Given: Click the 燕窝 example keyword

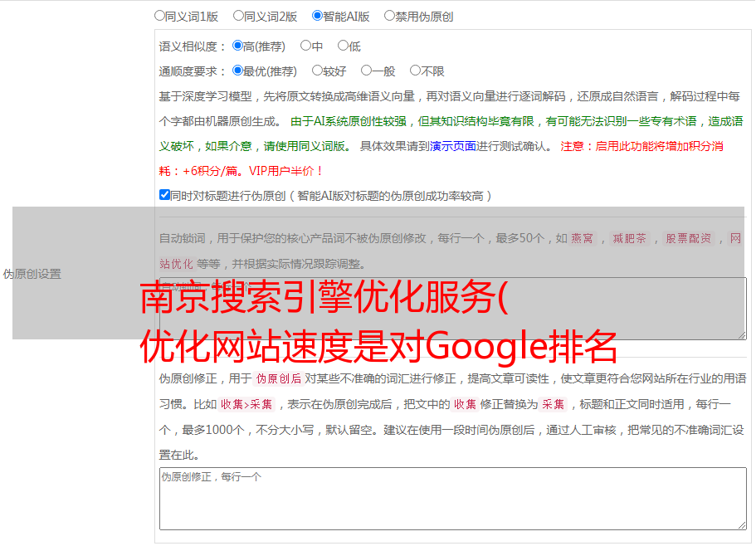Looking at the screenshot, I should point(583,238).
